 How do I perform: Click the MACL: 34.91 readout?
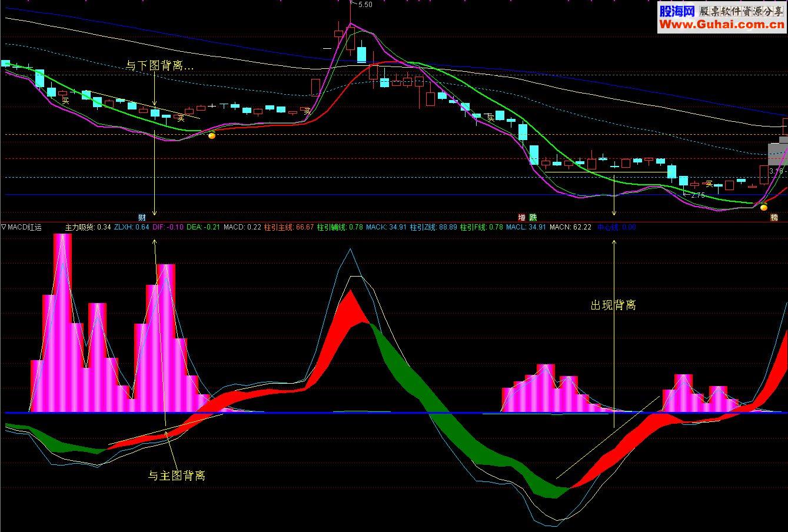click(x=526, y=227)
